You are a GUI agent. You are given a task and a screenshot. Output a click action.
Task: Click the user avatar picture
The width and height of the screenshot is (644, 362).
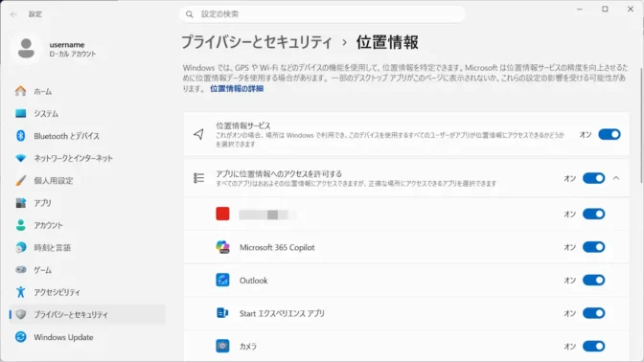click(26, 49)
